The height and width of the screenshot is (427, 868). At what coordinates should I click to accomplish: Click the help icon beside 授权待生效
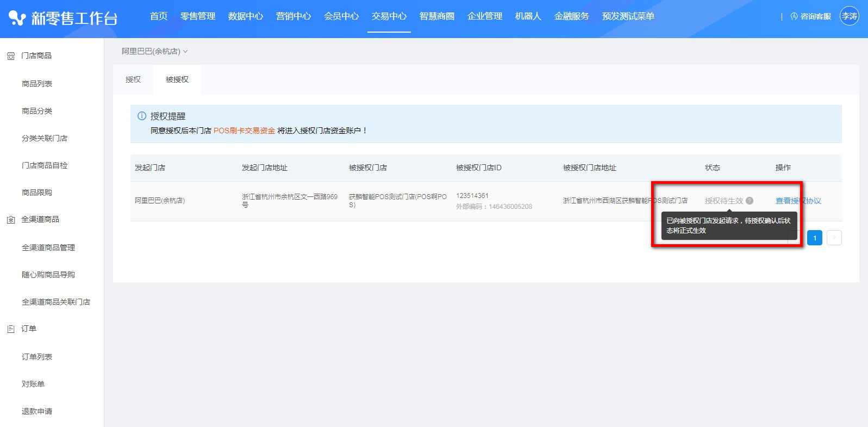[x=750, y=201]
